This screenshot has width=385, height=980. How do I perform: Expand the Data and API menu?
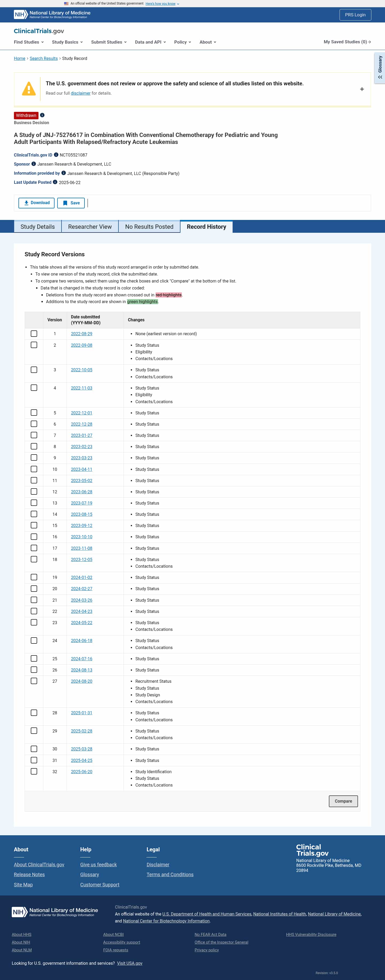pos(151,42)
